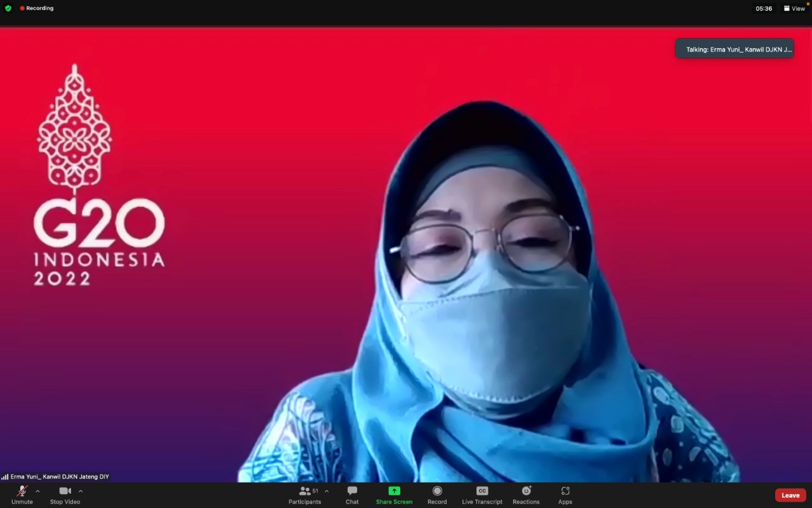812x508 pixels.
Task: Start recording with the Record button
Action: (437, 495)
